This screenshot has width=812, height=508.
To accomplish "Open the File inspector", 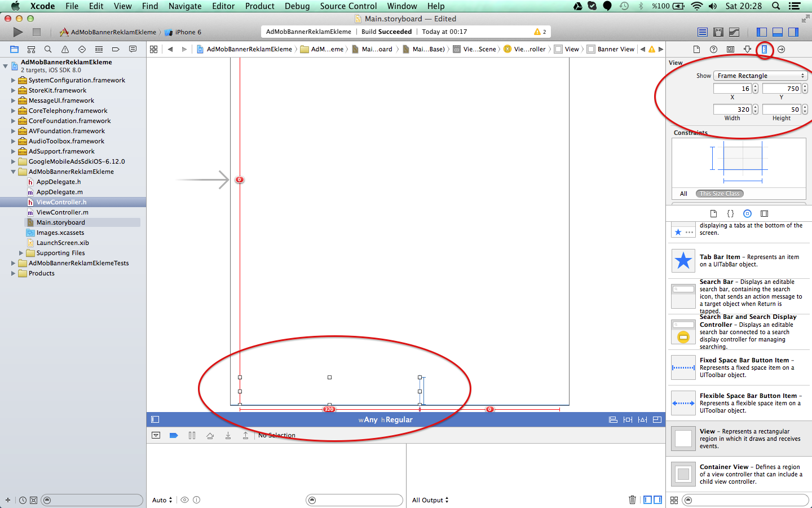I will click(x=696, y=49).
